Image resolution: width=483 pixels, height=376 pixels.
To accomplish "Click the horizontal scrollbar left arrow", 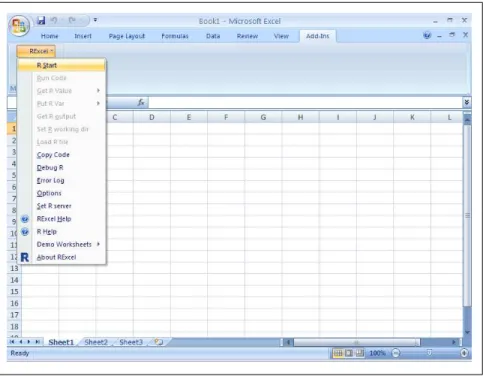I will (288, 342).
